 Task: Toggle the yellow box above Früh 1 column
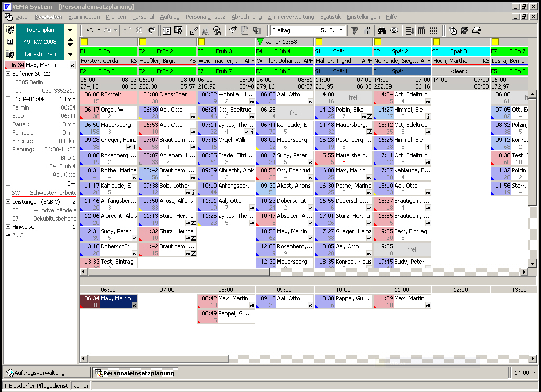tap(84, 42)
